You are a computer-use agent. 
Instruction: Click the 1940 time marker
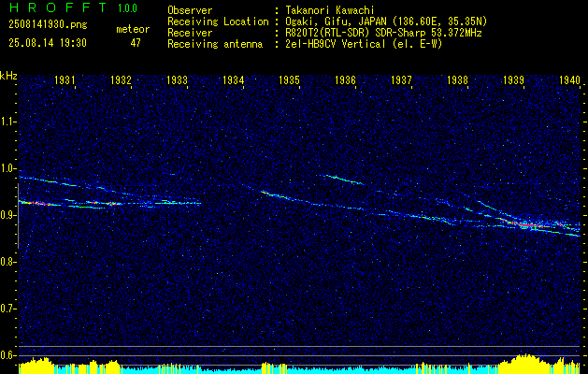569,79
